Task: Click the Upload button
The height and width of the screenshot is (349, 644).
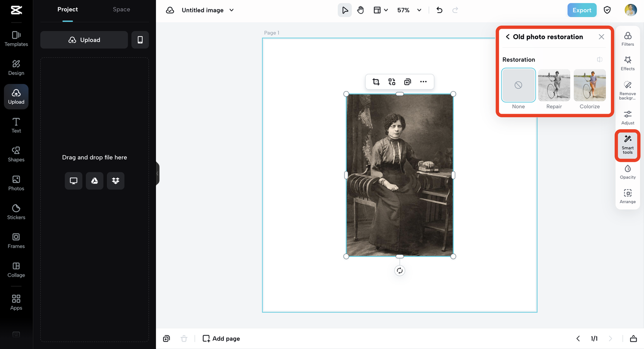Action: (84, 40)
